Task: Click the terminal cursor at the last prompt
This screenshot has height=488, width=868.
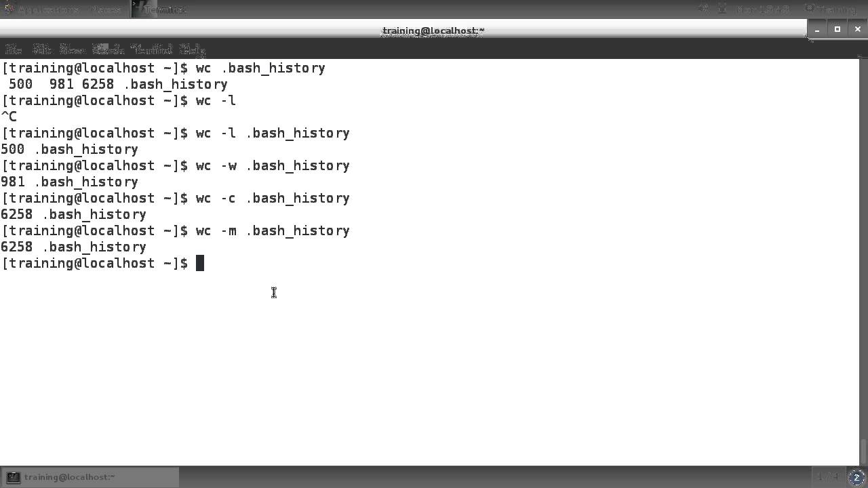Action: [x=200, y=263]
